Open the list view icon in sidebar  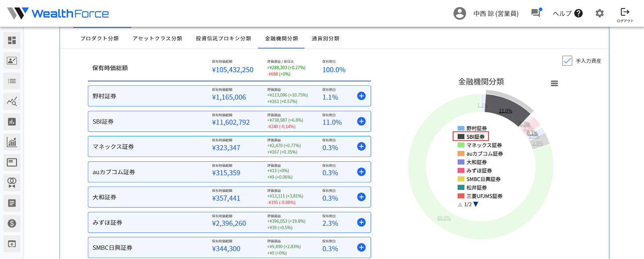(12, 81)
